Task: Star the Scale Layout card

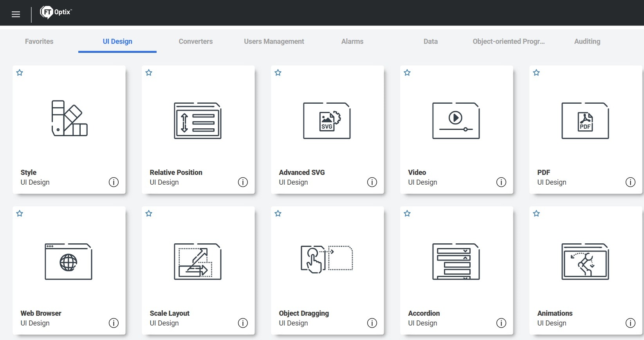Action: [x=149, y=213]
